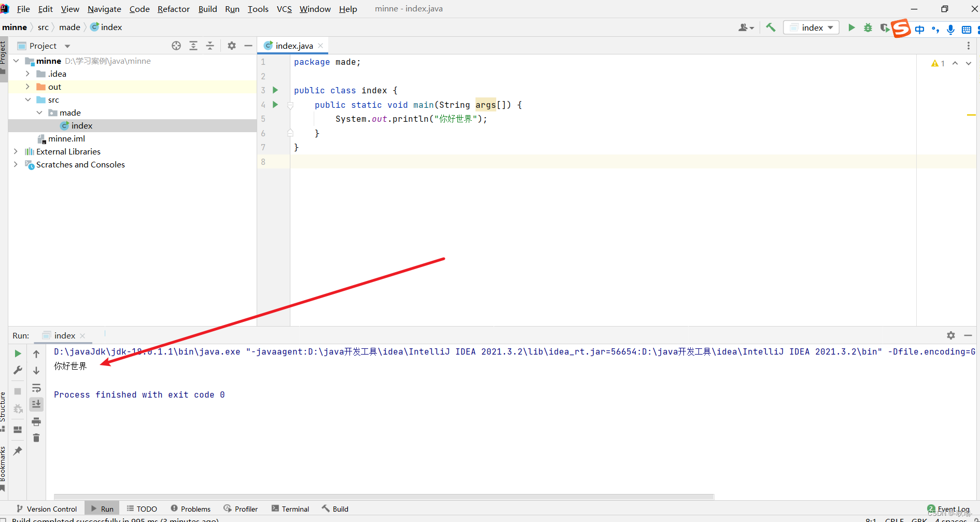Open the VCS menu

tap(284, 9)
